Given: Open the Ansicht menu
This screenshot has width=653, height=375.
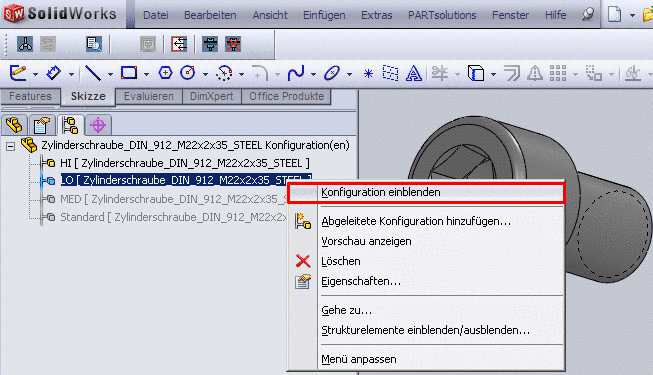Looking at the screenshot, I should click(x=270, y=15).
